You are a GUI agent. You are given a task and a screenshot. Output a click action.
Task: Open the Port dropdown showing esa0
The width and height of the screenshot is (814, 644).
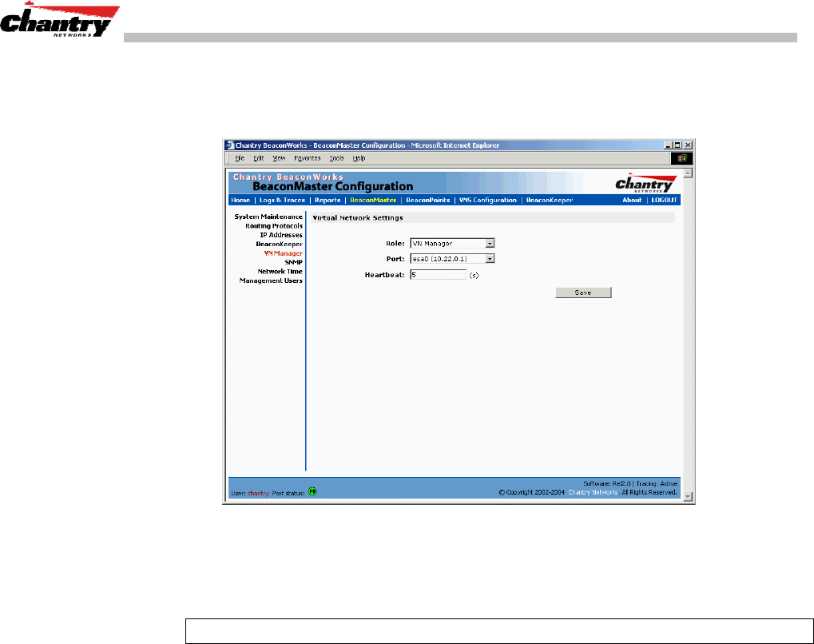(x=452, y=259)
